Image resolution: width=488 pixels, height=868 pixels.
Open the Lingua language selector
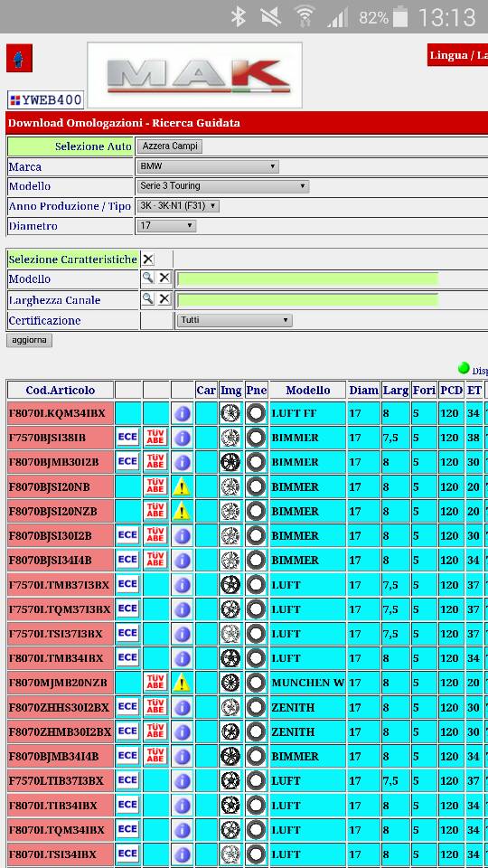457,55
